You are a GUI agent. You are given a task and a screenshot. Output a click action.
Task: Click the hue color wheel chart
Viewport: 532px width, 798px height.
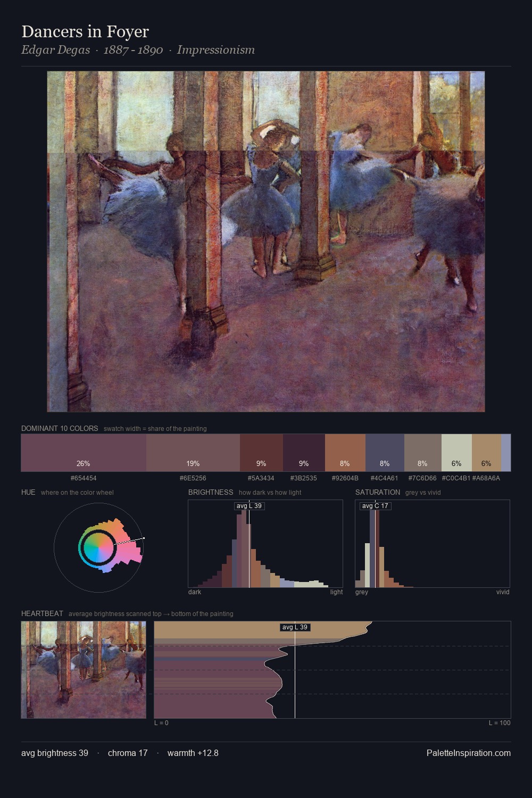[98, 547]
